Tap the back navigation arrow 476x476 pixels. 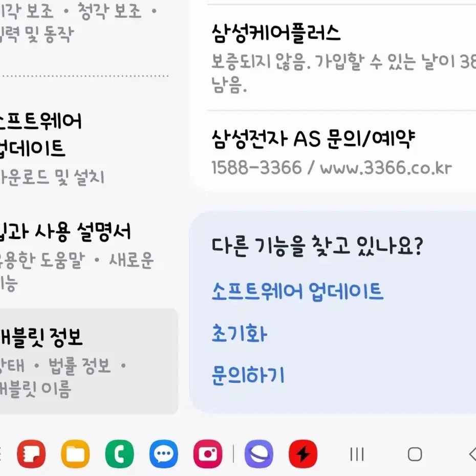pos(472,455)
